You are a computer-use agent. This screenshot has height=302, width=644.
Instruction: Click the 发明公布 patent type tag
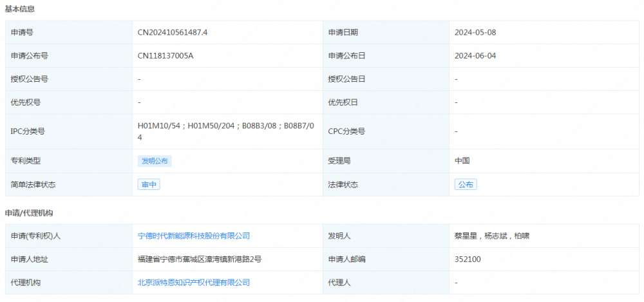pyautogui.click(x=155, y=162)
